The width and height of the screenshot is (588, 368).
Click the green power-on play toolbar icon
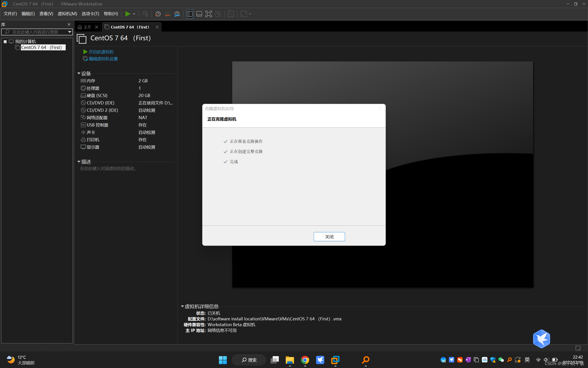[x=127, y=14]
